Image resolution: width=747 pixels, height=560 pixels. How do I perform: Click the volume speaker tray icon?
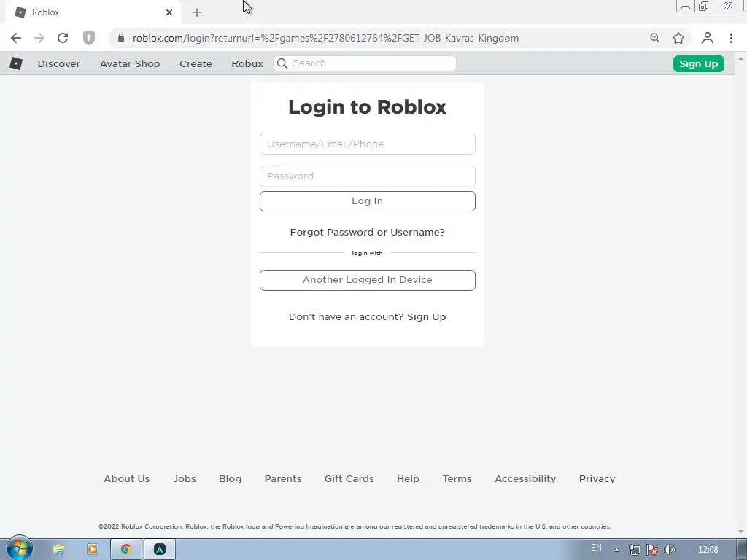coord(670,550)
